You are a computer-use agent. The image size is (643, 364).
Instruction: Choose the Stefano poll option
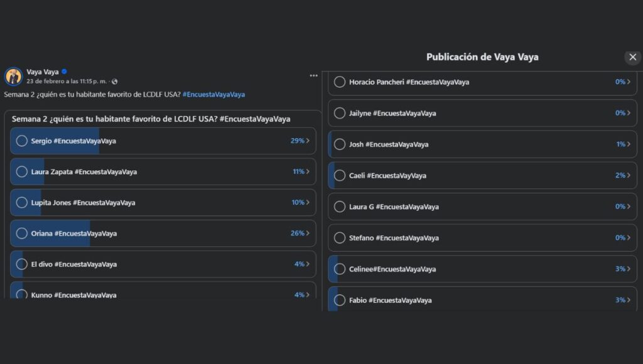tap(340, 238)
